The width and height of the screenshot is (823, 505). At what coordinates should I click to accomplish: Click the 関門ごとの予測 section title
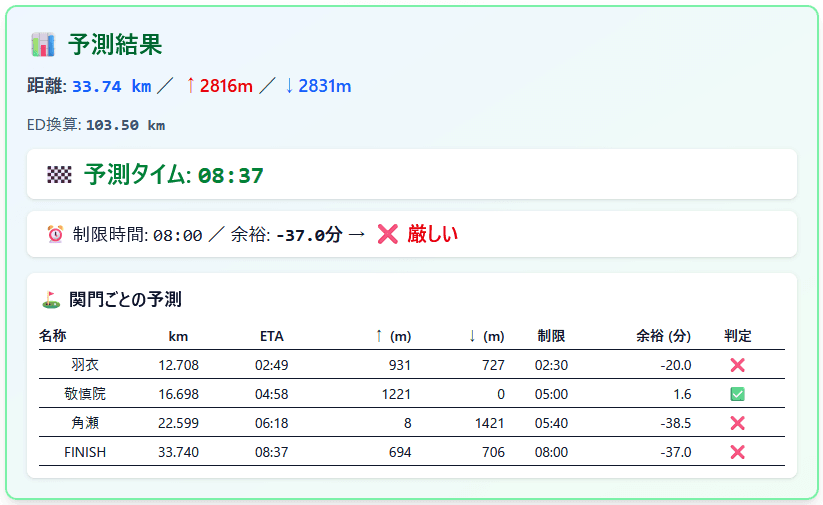click(125, 300)
